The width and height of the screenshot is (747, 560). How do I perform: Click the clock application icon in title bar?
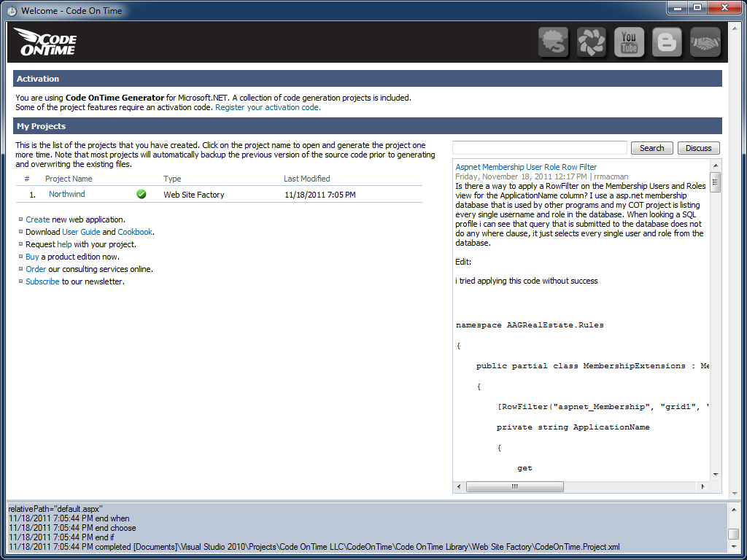[12, 10]
